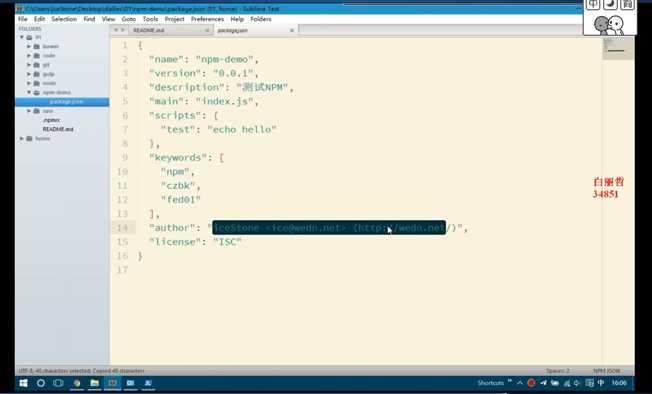Expand the gulp folder

point(29,74)
